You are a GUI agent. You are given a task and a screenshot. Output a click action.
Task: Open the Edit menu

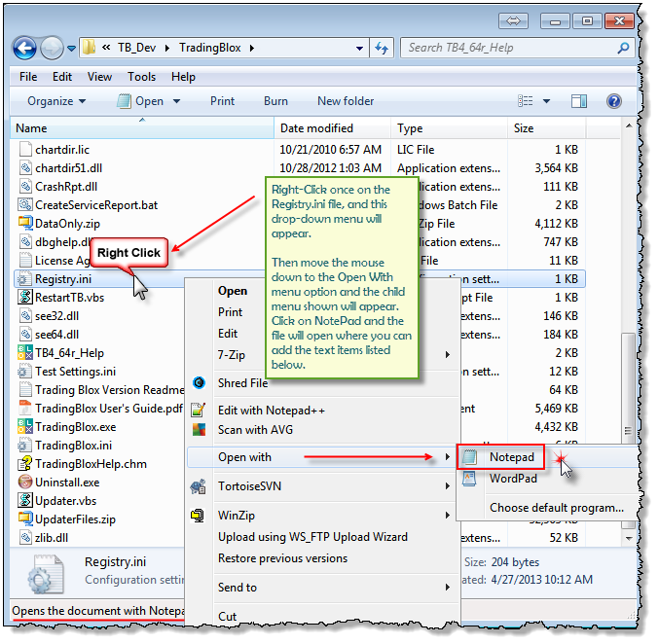click(62, 77)
